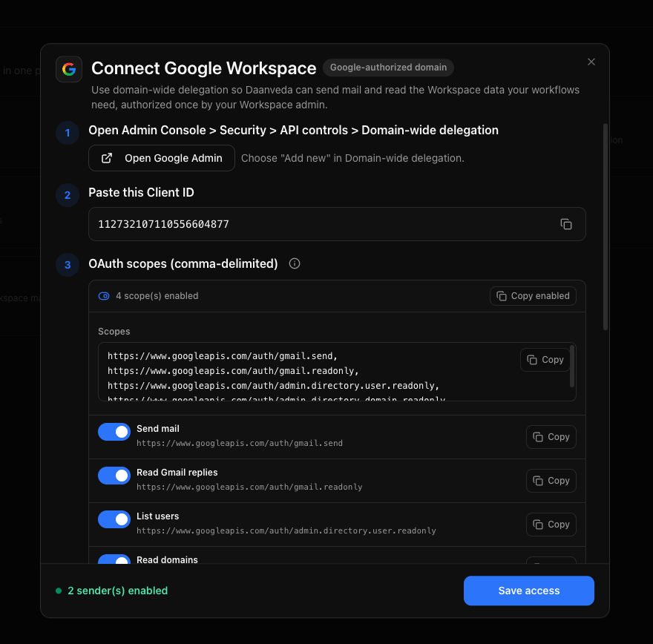Click the external-link icon in Open Google Admin

107,158
